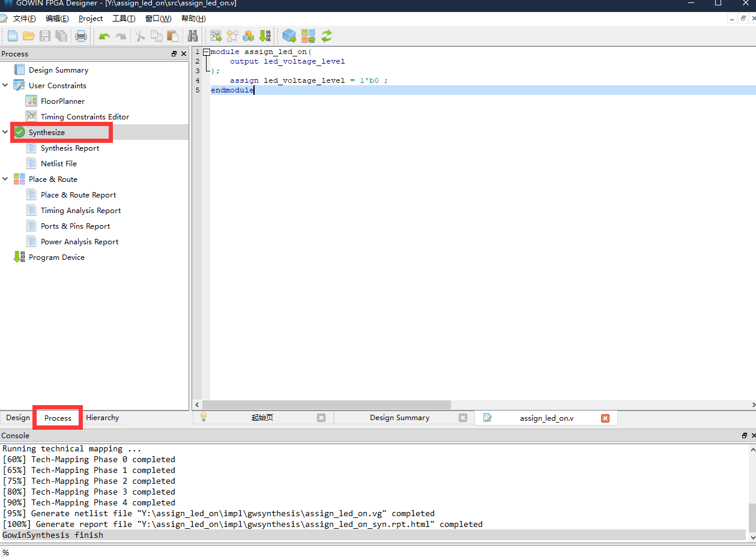The image size is (756, 557).
Task: Click the Save toolbar icon
Action: tap(45, 36)
